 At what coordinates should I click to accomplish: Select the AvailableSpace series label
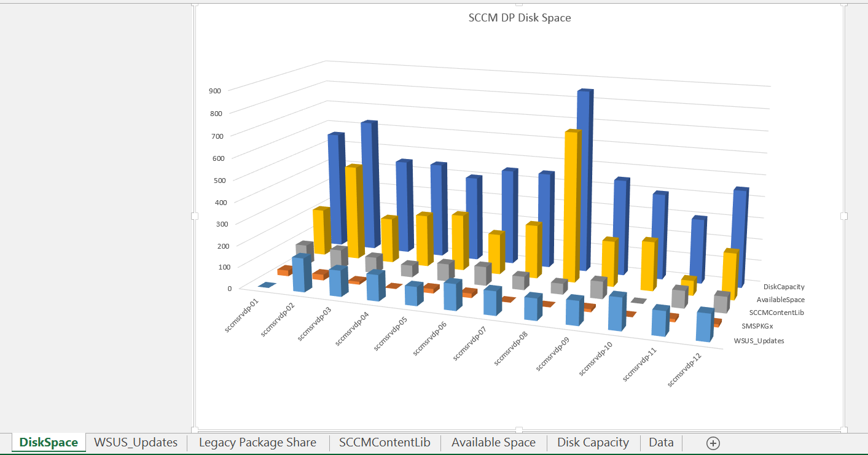pos(780,300)
